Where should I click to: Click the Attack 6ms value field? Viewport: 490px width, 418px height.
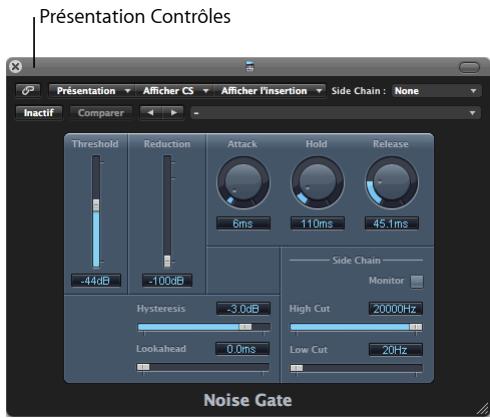tap(243, 223)
